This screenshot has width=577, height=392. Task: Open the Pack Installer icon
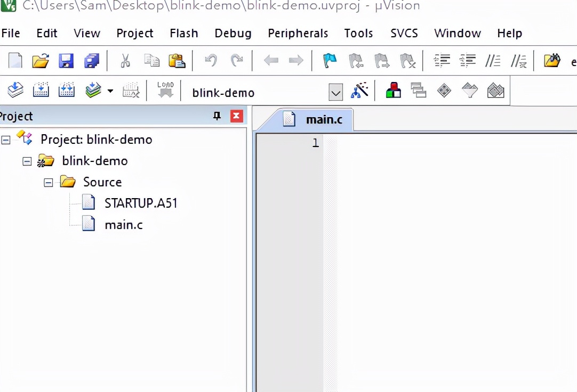pyautogui.click(x=495, y=91)
